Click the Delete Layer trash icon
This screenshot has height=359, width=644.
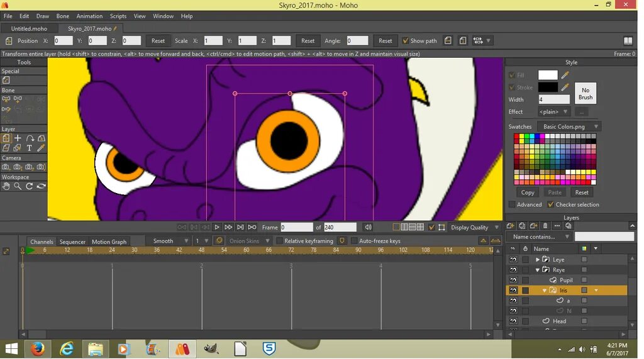pos(545,226)
